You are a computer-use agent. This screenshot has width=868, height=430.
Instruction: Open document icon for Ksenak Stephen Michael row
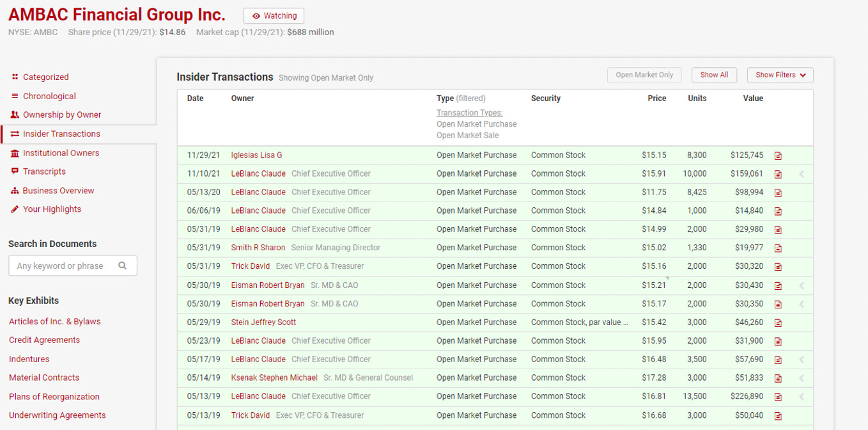tap(778, 379)
